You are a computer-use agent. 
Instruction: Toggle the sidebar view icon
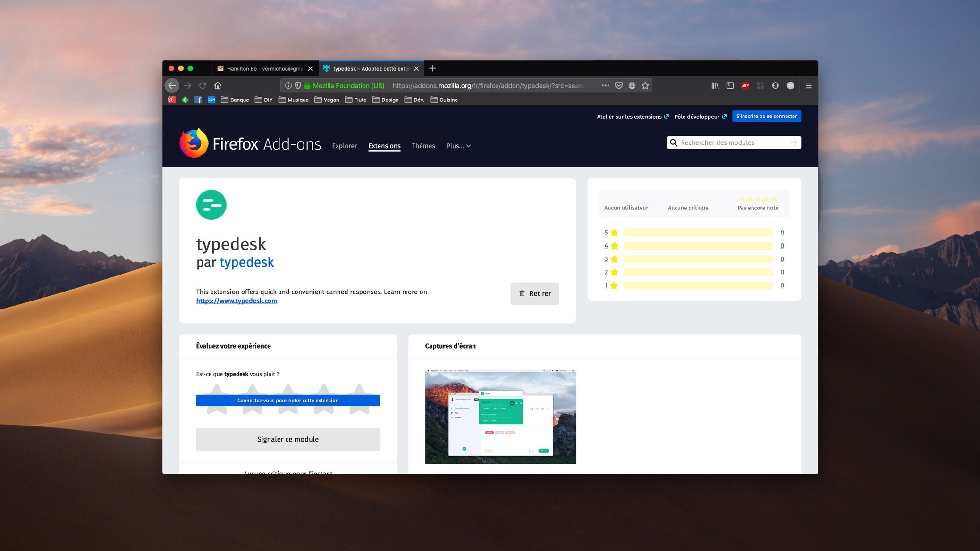[x=730, y=85]
